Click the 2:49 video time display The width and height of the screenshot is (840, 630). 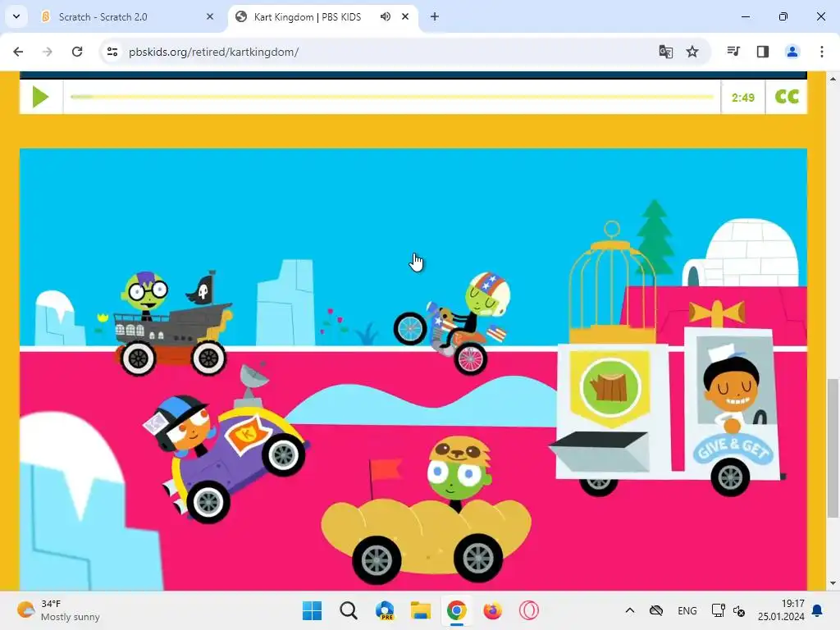(x=742, y=98)
